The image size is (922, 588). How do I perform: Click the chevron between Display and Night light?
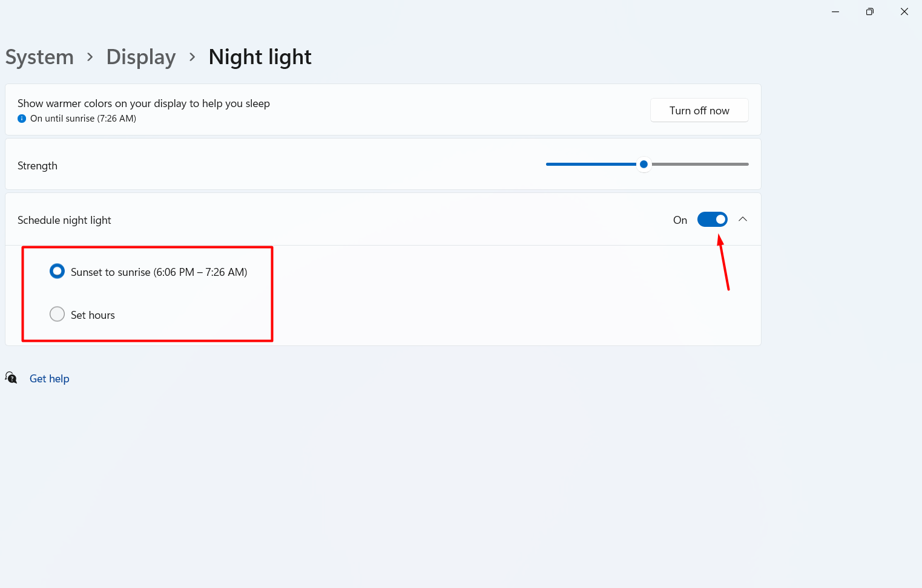coord(193,57)
